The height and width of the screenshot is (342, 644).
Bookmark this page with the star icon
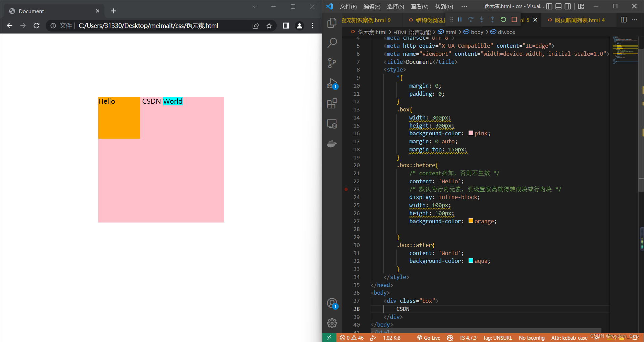[x=269, y=26]
